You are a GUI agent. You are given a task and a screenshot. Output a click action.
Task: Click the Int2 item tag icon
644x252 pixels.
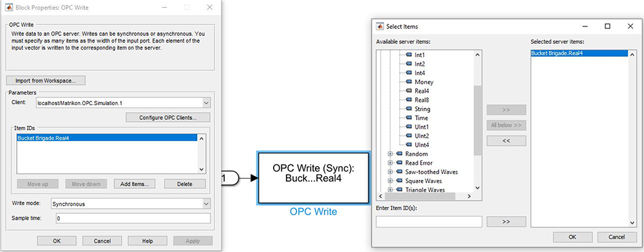(409, 64)
